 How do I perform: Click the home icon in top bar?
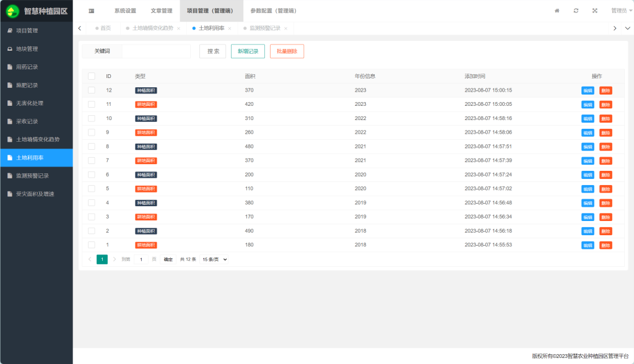pos(557,11)
